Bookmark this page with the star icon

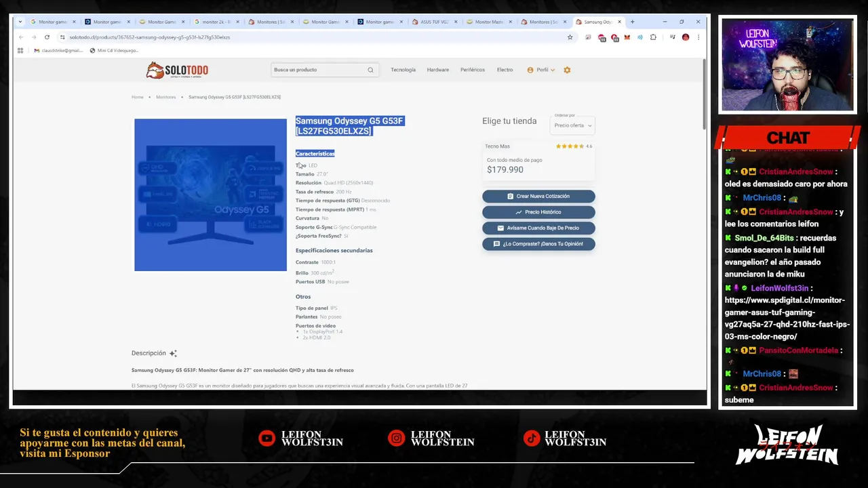(x=570, y=37)
